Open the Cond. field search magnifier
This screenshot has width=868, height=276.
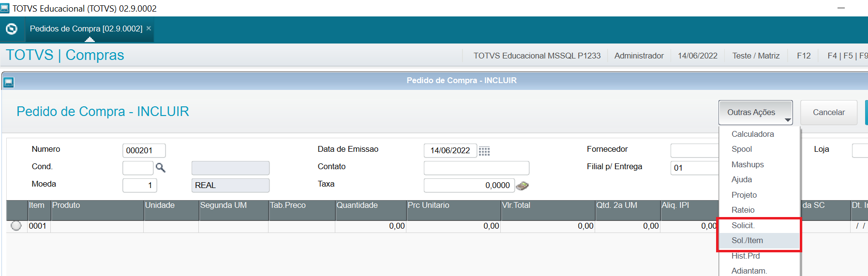pyautogui.click(x=161, y=168)
